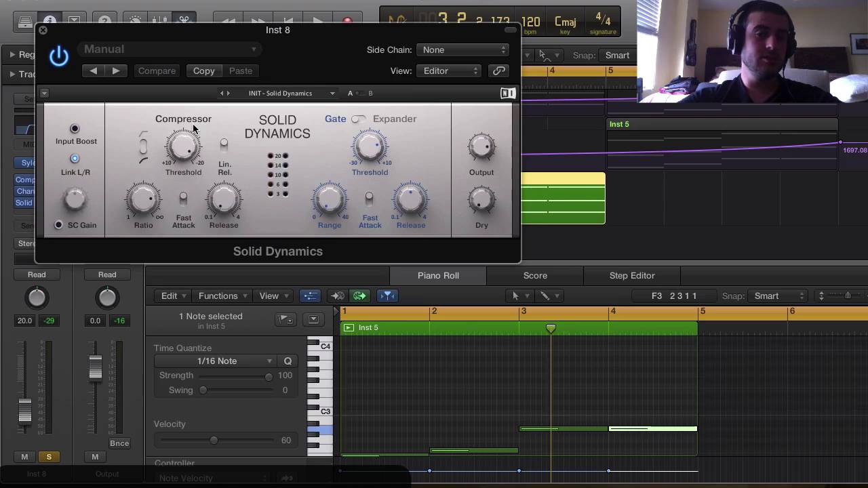Click the Read automation button on Inst 8
Viewport: 868px width, 488px height.
[37, 274]
